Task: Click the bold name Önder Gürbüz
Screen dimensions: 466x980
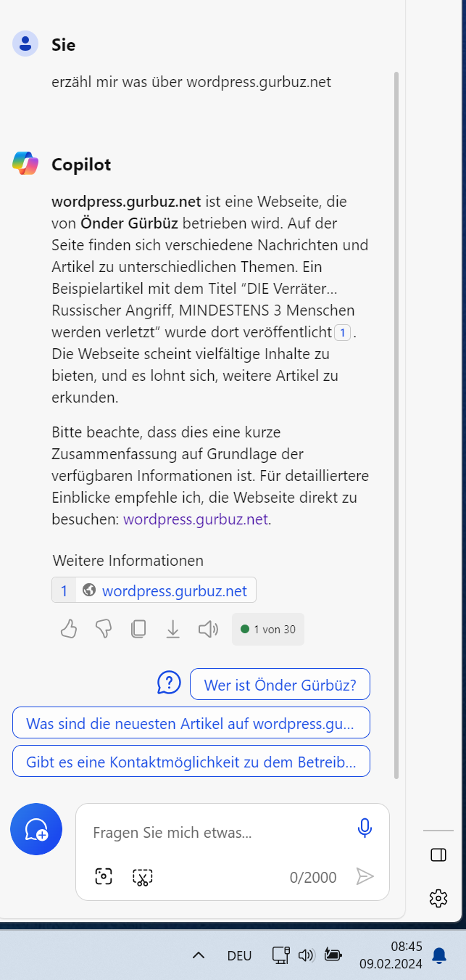Action: (x=130, y=222)
